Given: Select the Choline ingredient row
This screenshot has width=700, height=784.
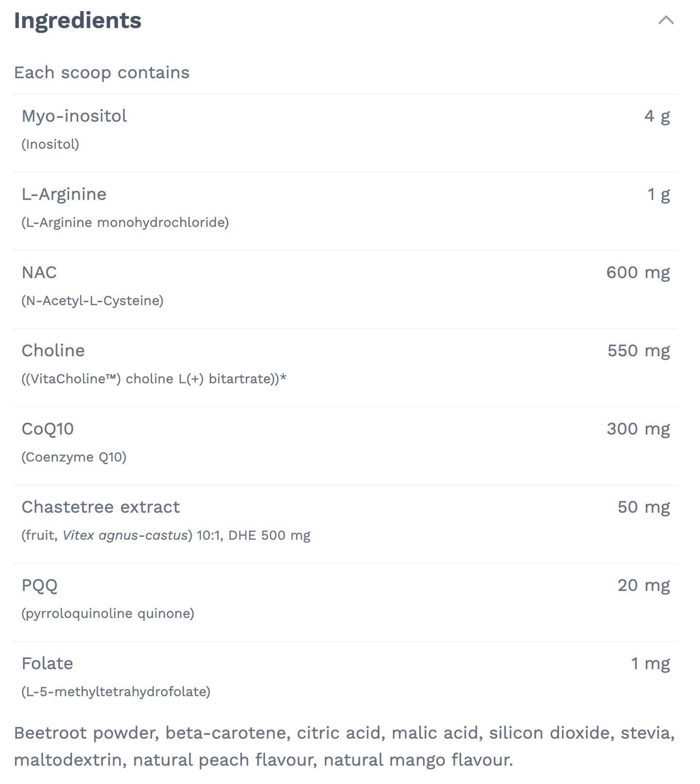Looking at the screenshot, I should click(x=53, y=350).
